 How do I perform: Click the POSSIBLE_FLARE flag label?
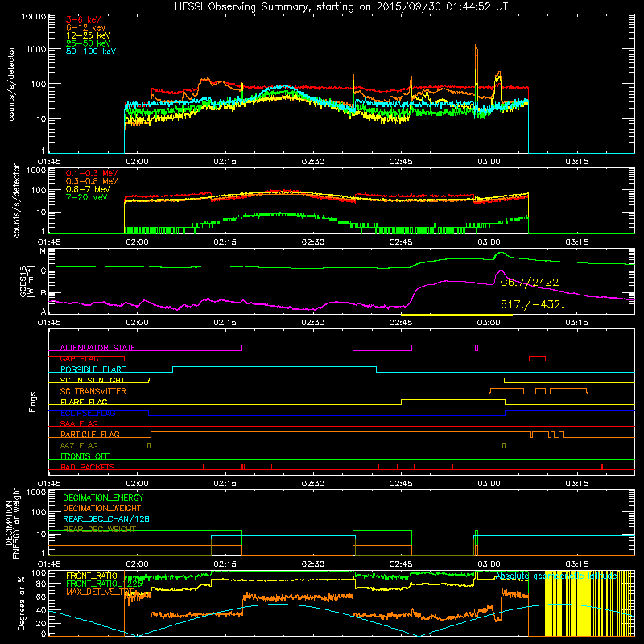pyautogui.click(x=93, y=369)
